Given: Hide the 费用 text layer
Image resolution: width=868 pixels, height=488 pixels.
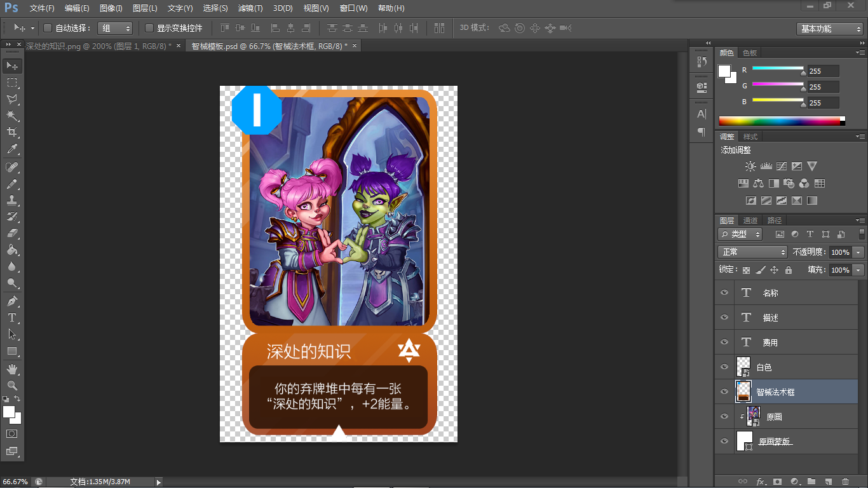Looking at the screenshot, I should pos(724,342).
